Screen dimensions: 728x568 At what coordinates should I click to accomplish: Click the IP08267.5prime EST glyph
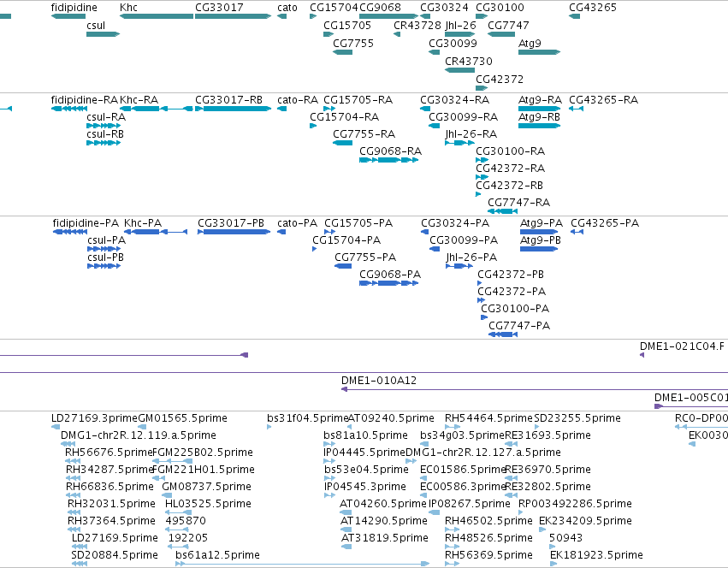pyautogui.click(x=434, y=512)
